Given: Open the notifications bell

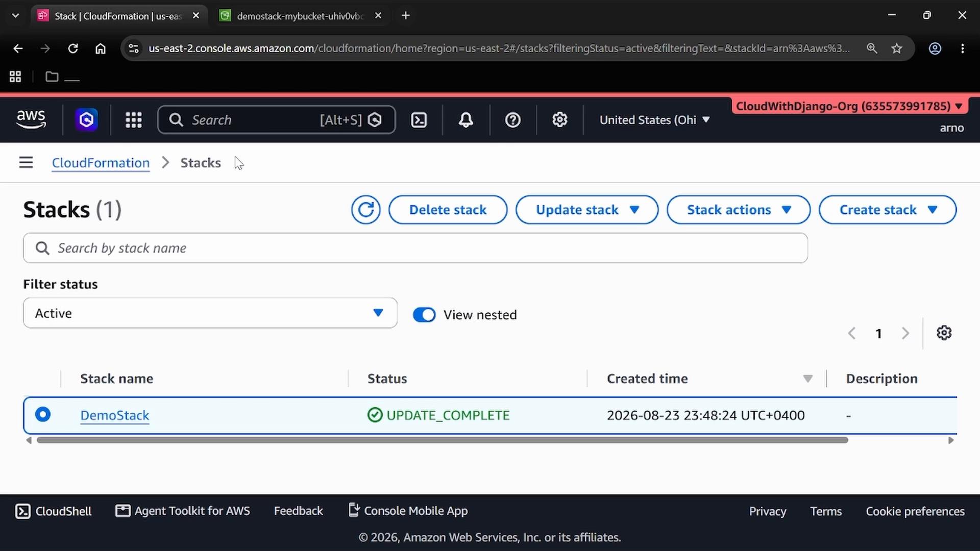Looking at the screenshot, I should coord(465,120).
